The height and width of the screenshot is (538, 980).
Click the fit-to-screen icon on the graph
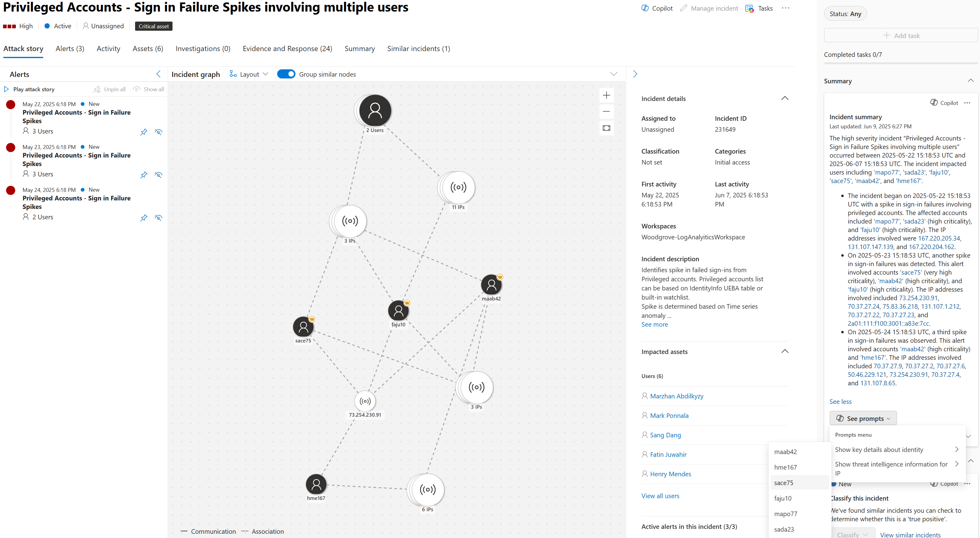coord(606,128)
